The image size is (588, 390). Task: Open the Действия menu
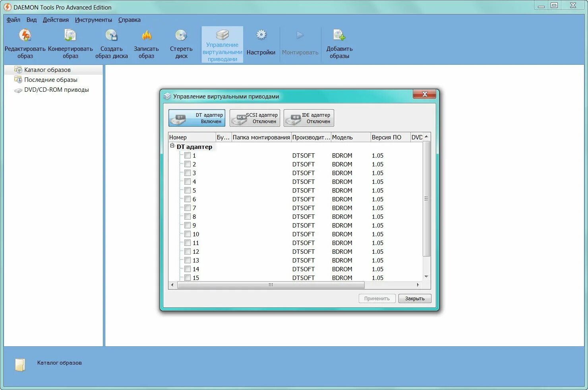coord(56,20)
